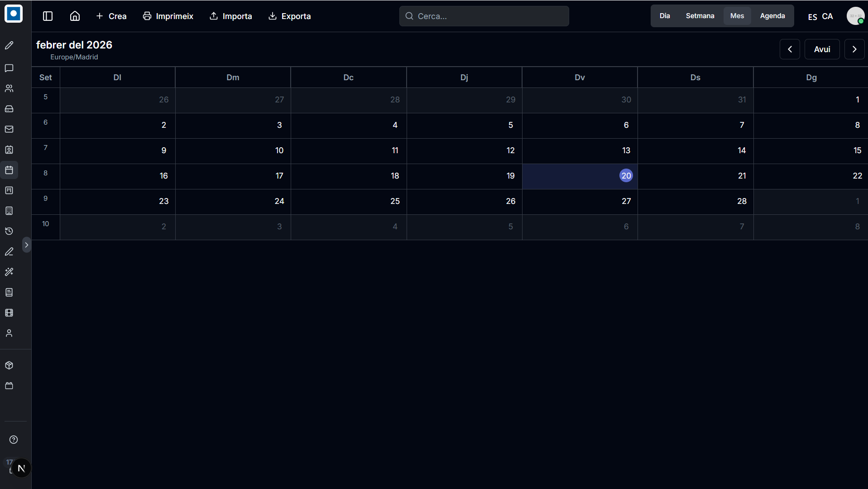Open the magic wand sidebar icon
Viewport: 868px width, 489px height.
pyautogui.click(x=9, y=272)
